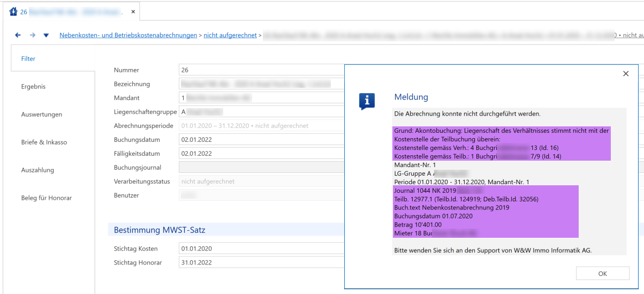Click the Nummer field with value 26
644x294 pixels.
[x=261, y=70]
